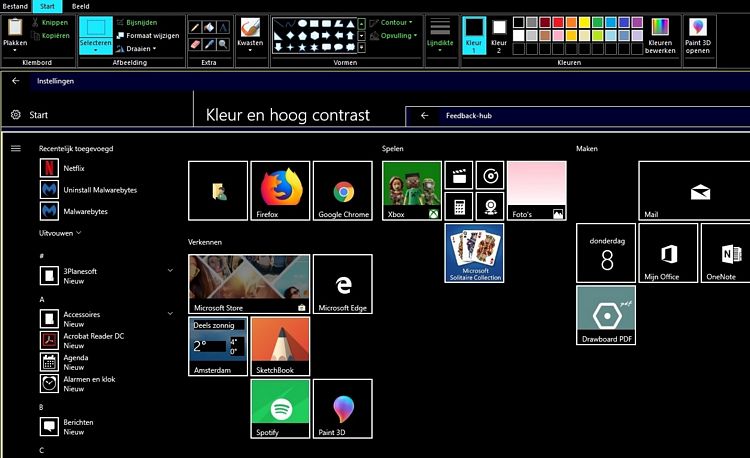Click Kopiëren in the Klembord group

click(50, 35)
